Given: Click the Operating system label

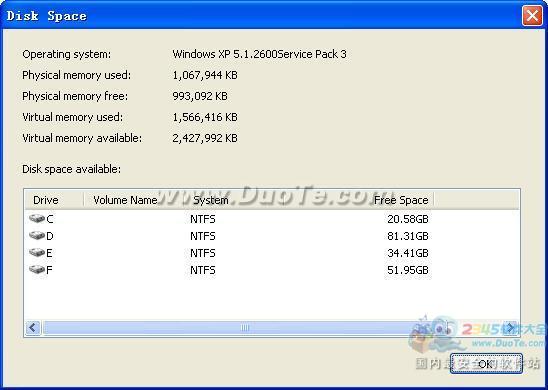Looking at the screenshot, I should [x=66, y=55].
